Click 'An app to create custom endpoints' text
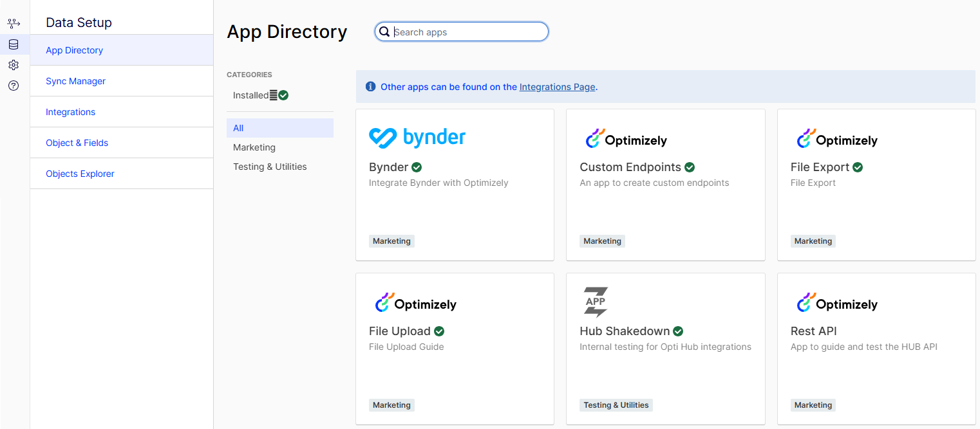Screen dimensions: 980x429 654,183
